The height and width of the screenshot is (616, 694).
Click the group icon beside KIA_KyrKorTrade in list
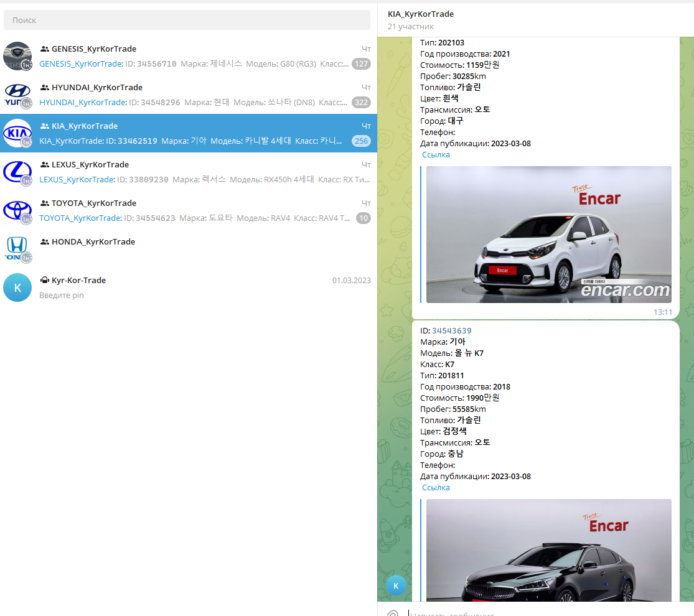[45, 126]
